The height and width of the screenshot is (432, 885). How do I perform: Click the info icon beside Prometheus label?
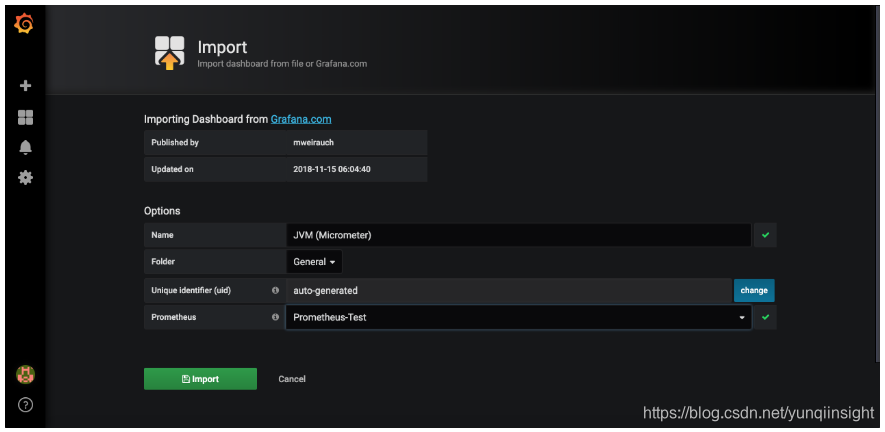coord(275,317)
